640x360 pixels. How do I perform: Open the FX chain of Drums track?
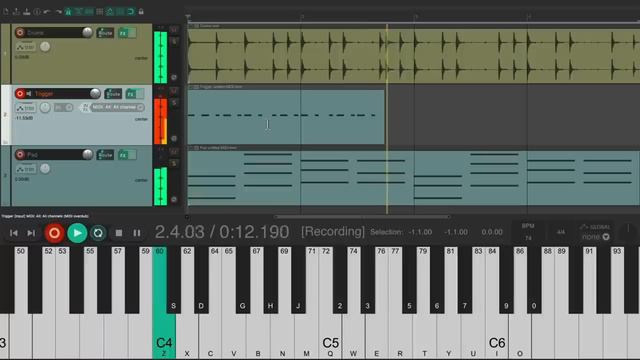tap(123, 33)
